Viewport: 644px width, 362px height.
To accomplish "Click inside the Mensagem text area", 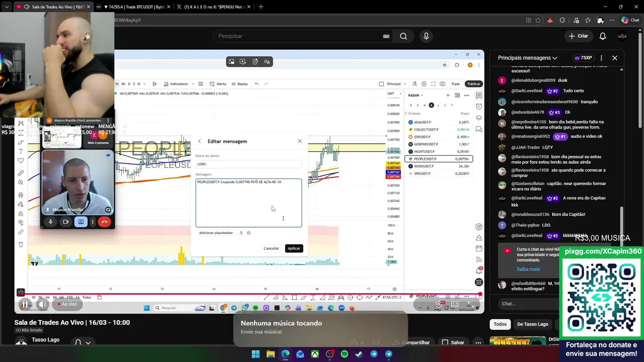I will (x=249, y=203).
